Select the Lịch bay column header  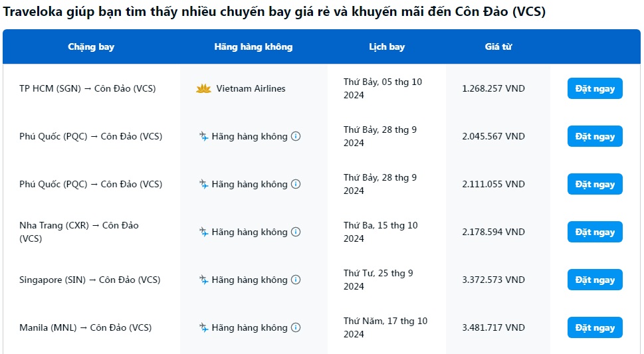click(387, 46)
